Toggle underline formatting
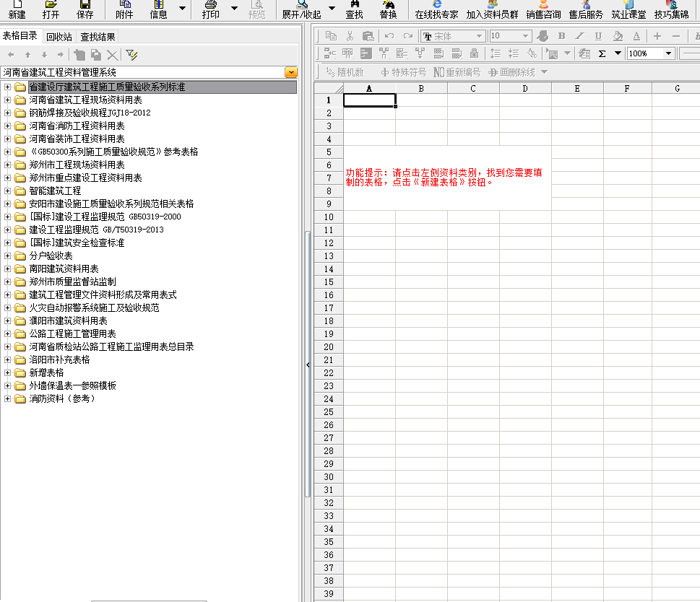700x602 pixels. (598, 36)
